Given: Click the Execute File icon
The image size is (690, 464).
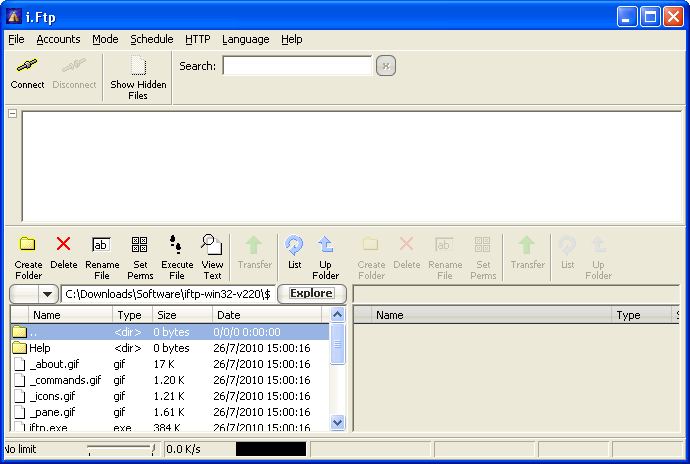Looking at the screenshot, I should [176, 244].
